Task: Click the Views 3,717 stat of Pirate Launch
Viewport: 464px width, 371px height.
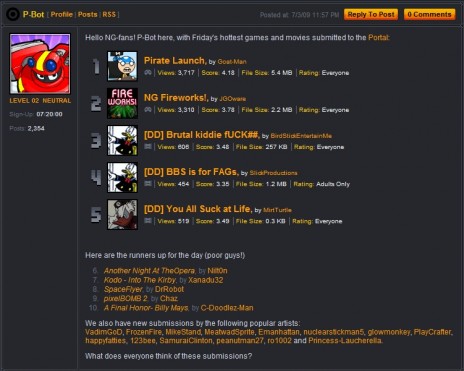Action: click(x=176, y=73)
